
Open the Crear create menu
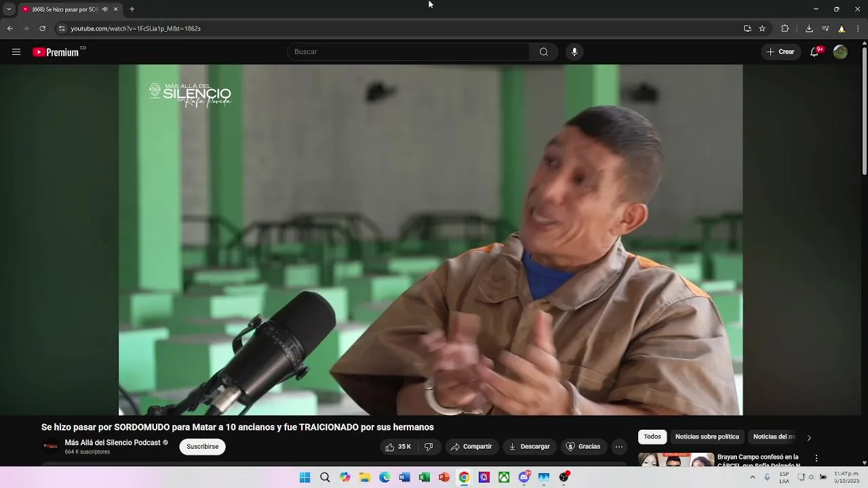781,52
